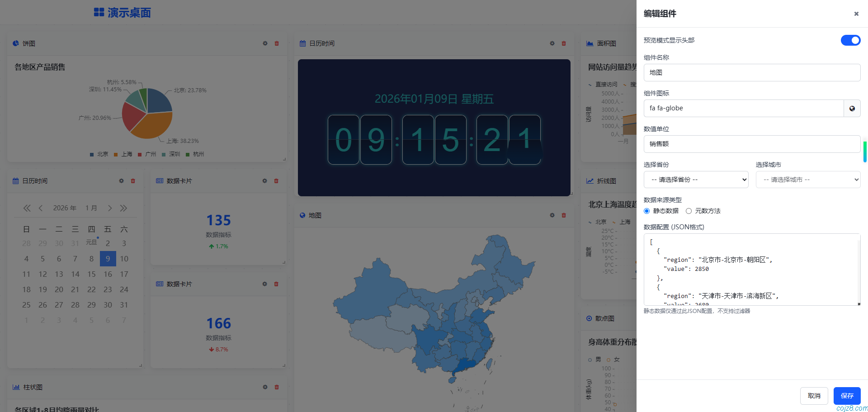Open the 选择省份 dropdown
The width and height of the screenshot is (868, 412).
pos(696,180)
